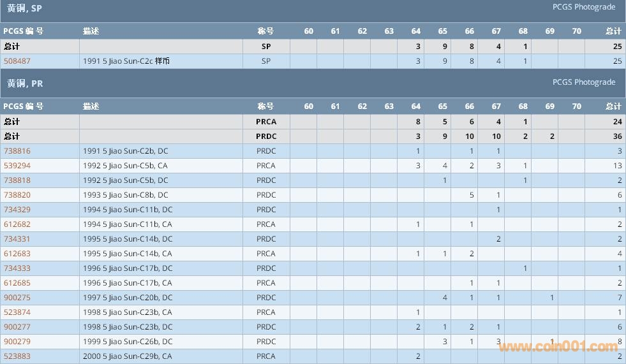Click coin number 612683
This screenshot has height=364, width=626.
click(x=17, y=254)
